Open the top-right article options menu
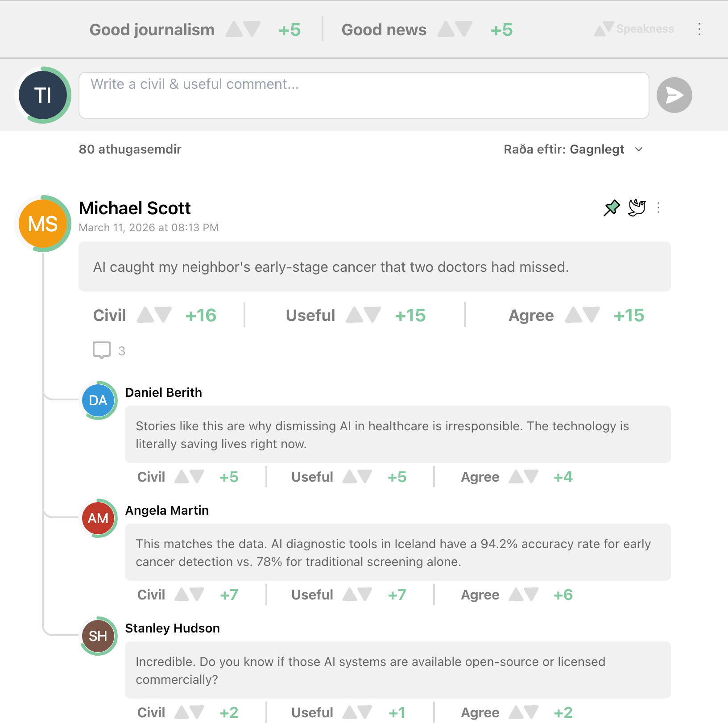This screenshot has height=724, width=728. pyautogui.click(x=699, y=29)
